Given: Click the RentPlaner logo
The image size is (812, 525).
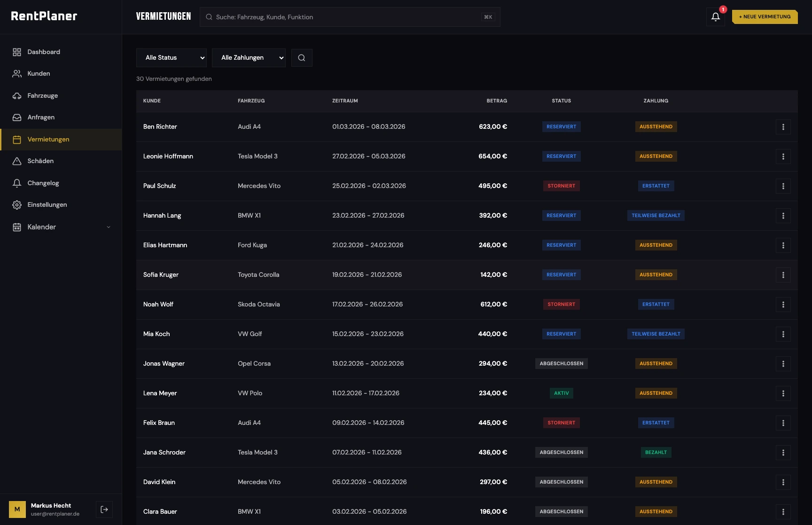Looking at the screenshot, I should (44, 16).
